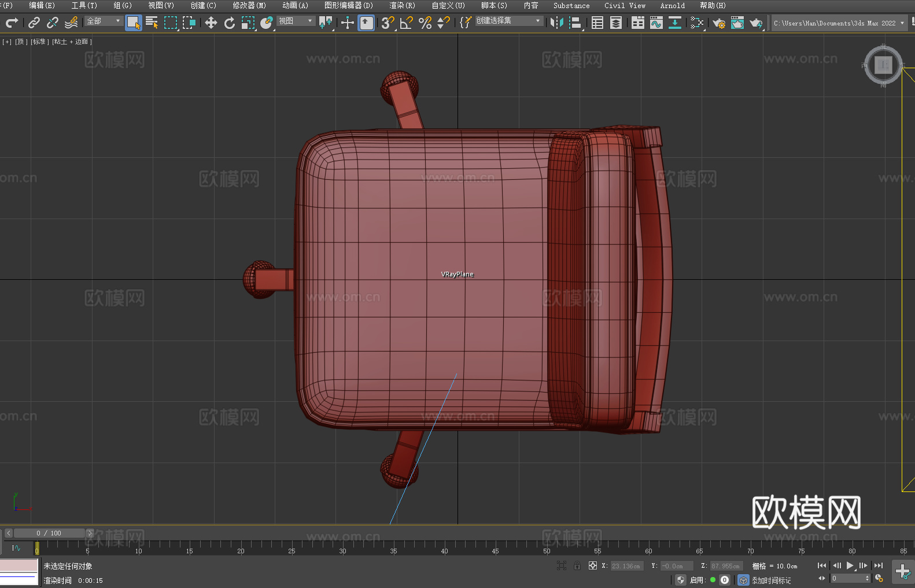Click Go to End playback button
Image resolution: width=915 pixels, height=588 pixels.
tap(878, 565)
